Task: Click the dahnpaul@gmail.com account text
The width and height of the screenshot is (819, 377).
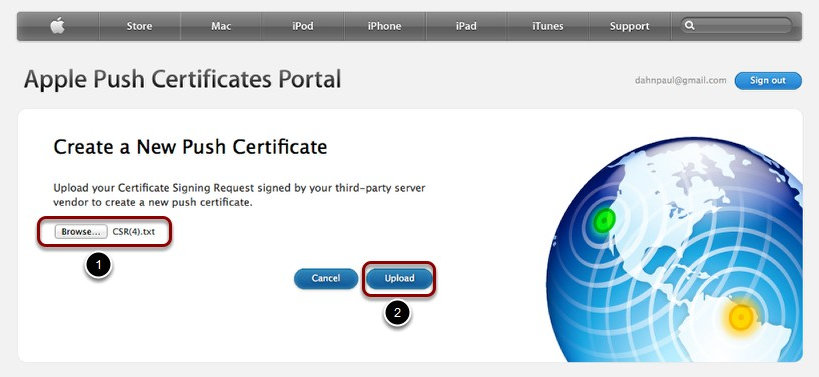Action: click(x=681, y=80)
